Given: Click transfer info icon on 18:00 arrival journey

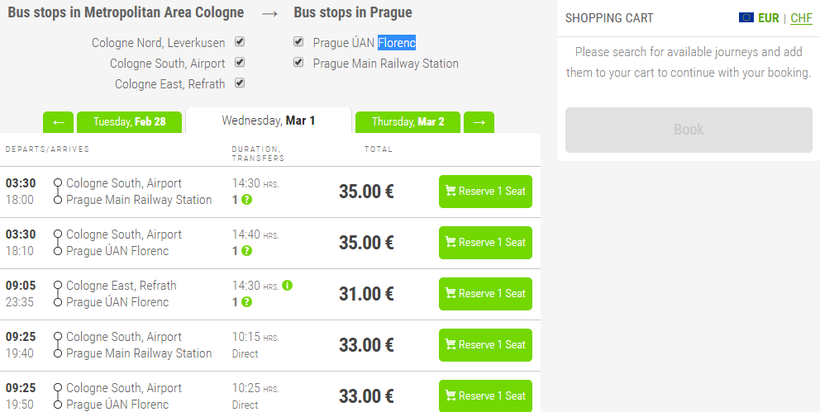Looking at the screenshot, I should coord(246,199).
